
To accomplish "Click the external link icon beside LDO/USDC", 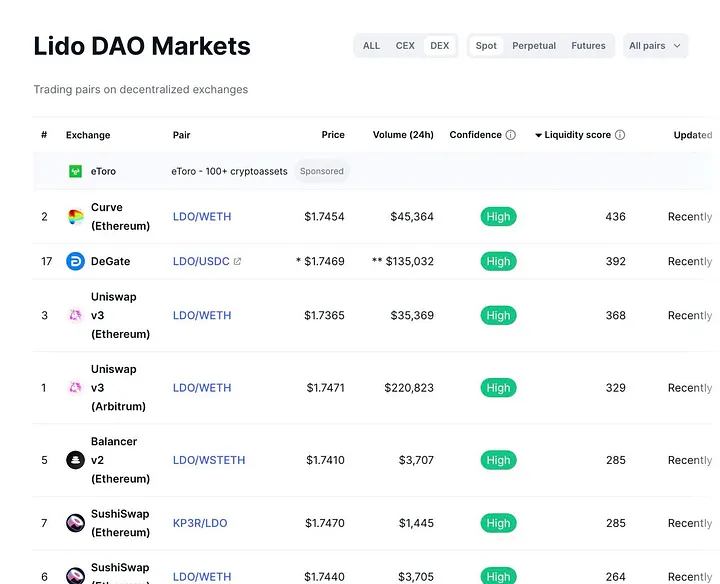I will click(x=237, y=261).
